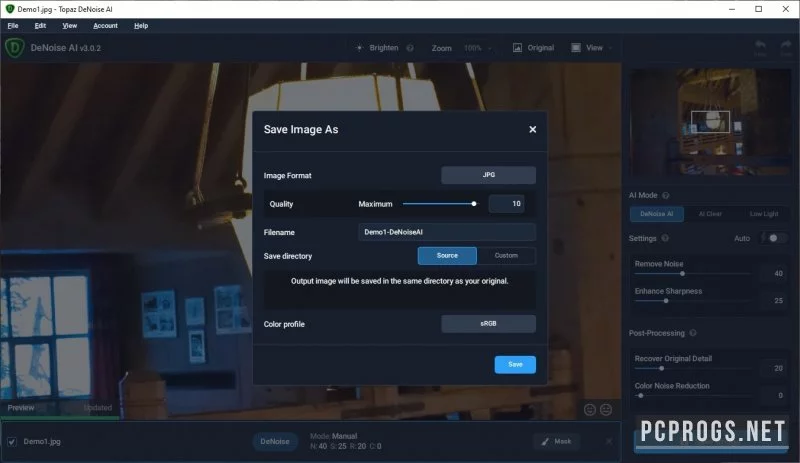Click the Topaz title bar app icon
This screenshot has height=463, width=800.
[x=9, y=9]
